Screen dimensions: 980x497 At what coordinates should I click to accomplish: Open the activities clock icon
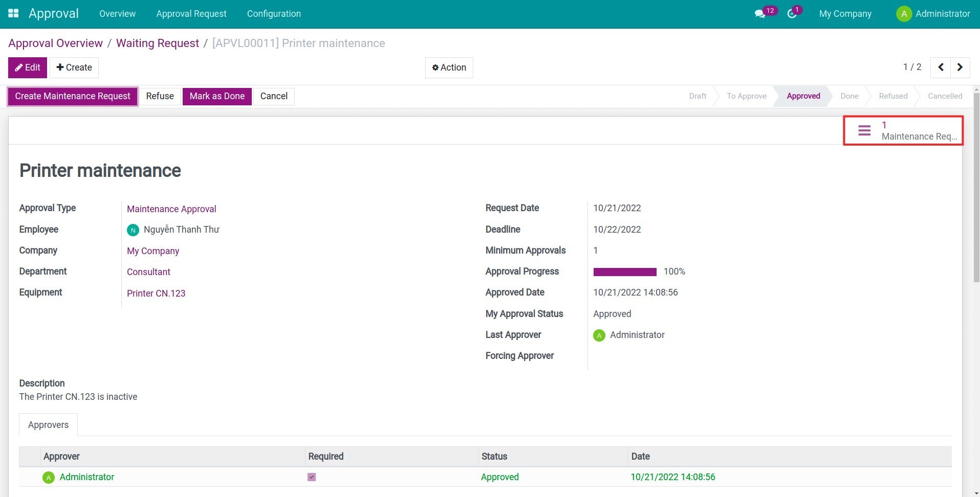tap(792, 14)
